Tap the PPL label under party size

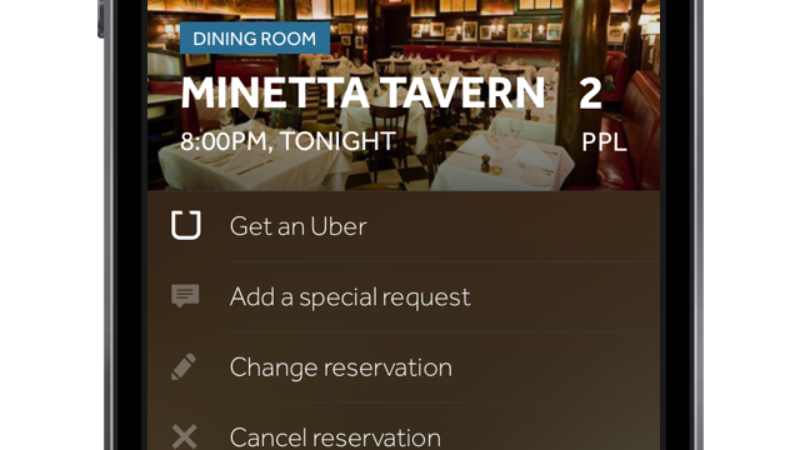[x=604, y=142]
